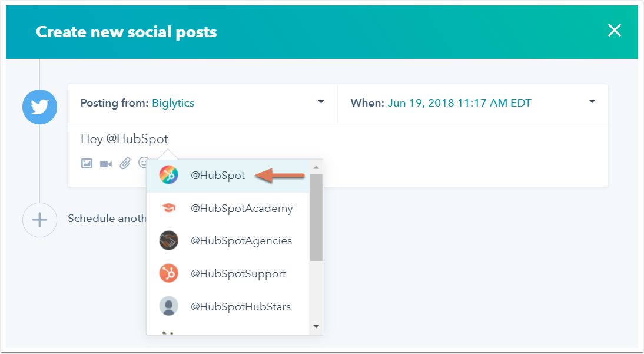644x354 pixels.
Task: Click the Insert image icon
Action: pyautogui.click(x=87, y=163)
